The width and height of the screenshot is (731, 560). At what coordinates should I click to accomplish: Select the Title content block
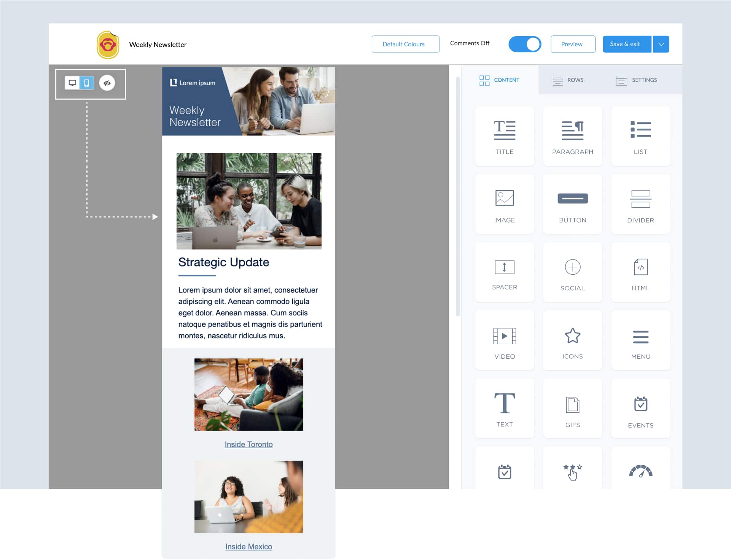tap(504, 134)
